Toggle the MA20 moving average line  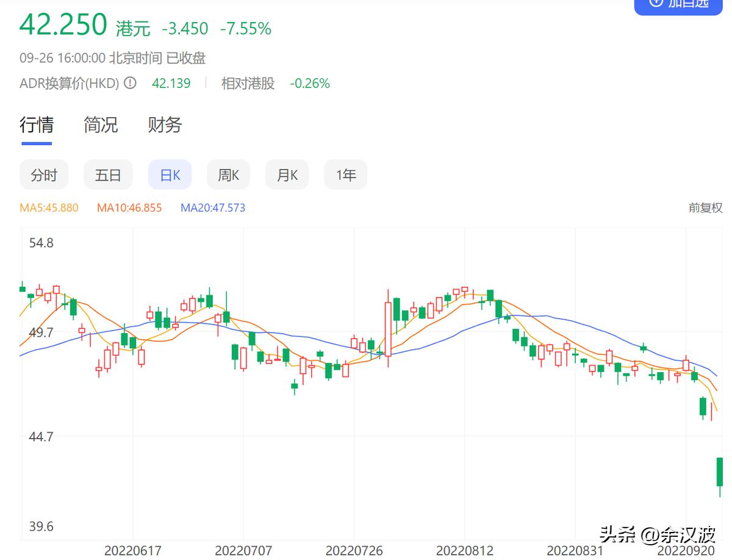[x=213, y=207]
